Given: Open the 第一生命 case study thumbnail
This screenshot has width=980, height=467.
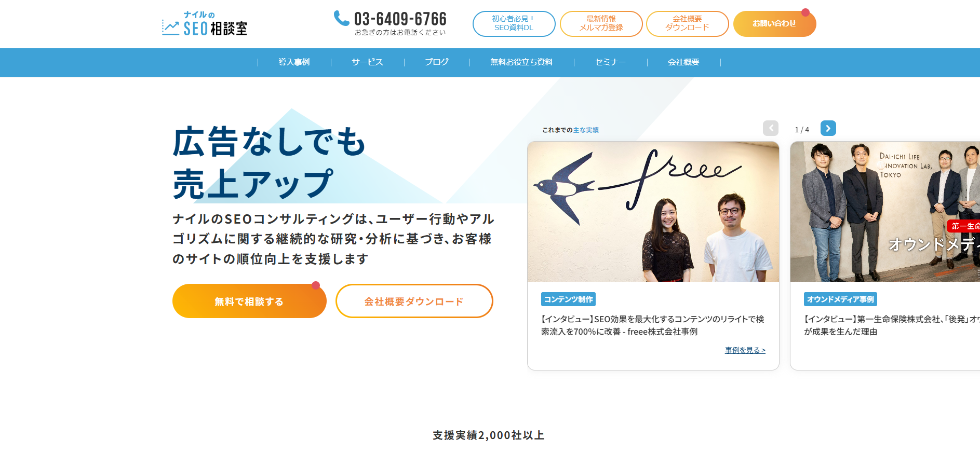Looking at the screenshot, I should point(885,212).
